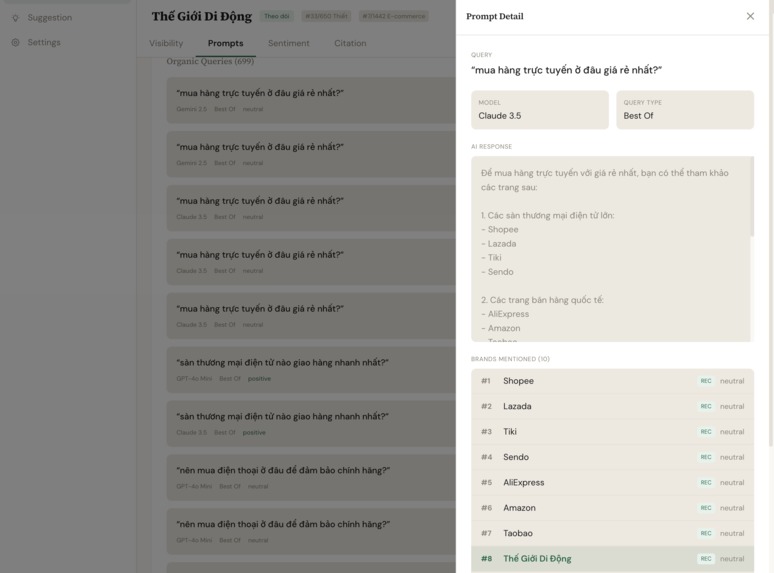Open Settings in the sidebar

click(44, 42)
